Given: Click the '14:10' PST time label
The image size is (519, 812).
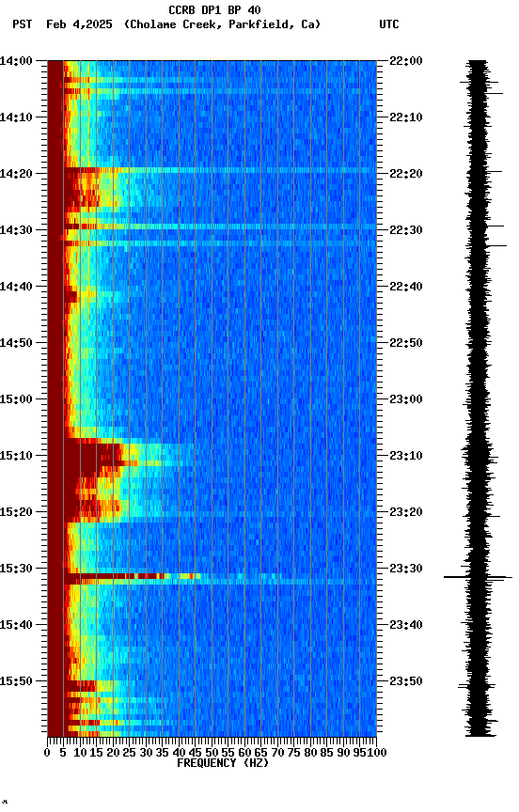Looking at the screenshot, I should point(16,117).
